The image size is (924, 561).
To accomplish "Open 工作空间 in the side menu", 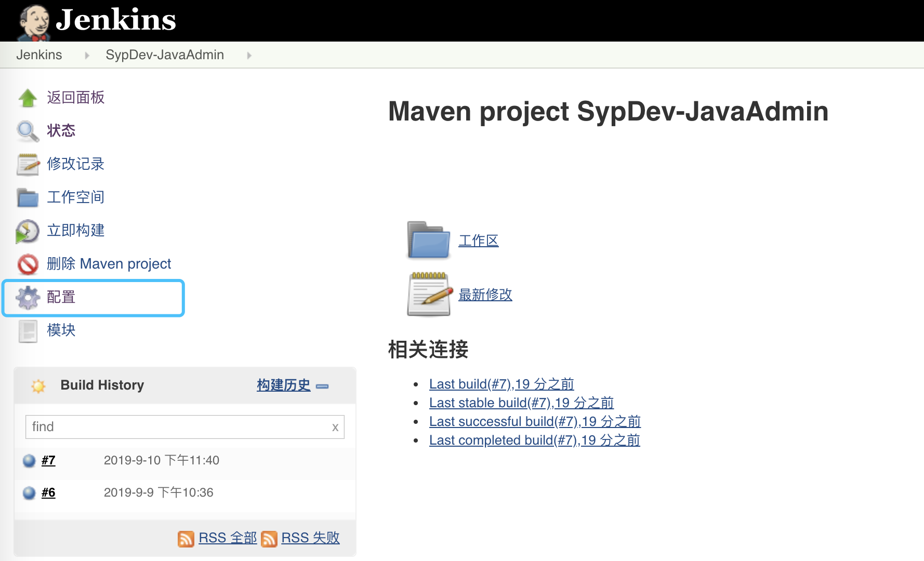I will coord(75,197).
